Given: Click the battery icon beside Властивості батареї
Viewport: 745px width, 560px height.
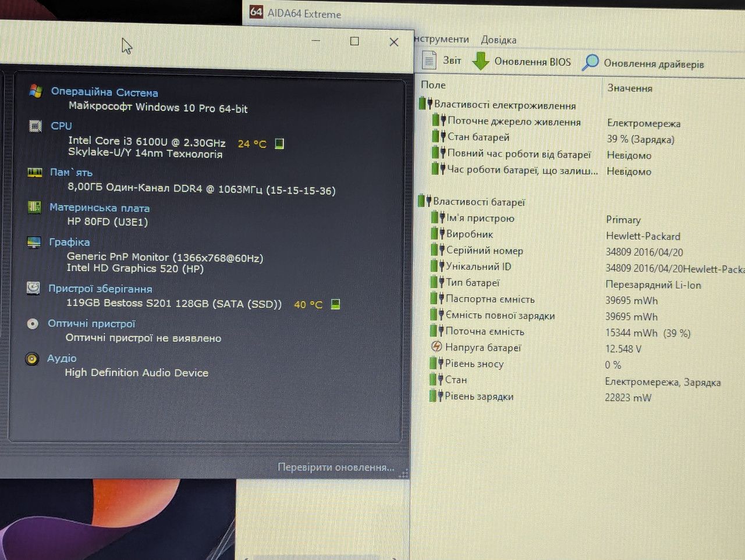Looking at the screenshot, I should tap(424, 201).
